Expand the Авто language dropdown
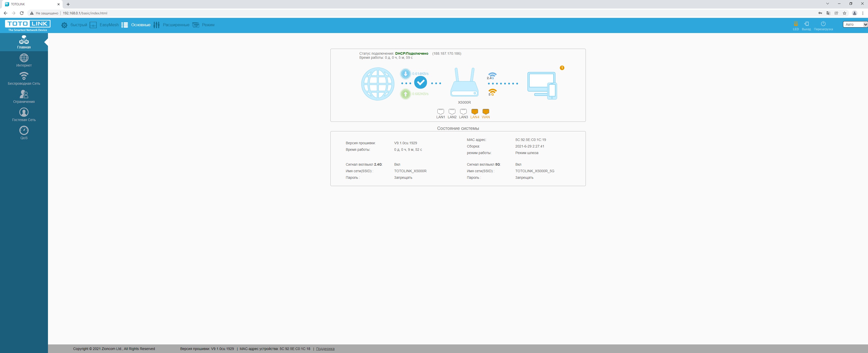868x353 pixels. (x=855, y=24)
